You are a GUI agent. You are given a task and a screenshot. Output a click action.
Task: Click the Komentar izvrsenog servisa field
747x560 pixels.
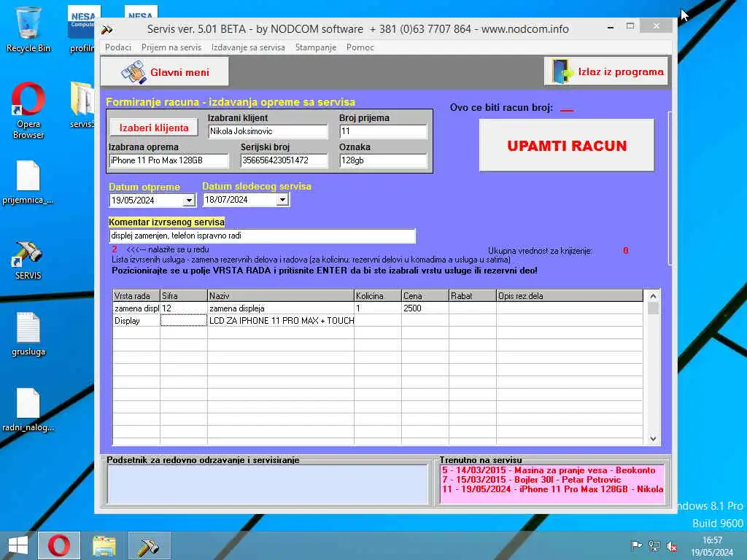click(262, 236)
